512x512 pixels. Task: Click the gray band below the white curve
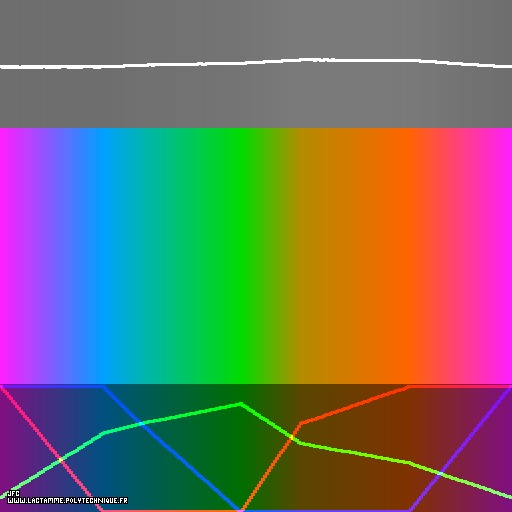(x=256, y=98)
